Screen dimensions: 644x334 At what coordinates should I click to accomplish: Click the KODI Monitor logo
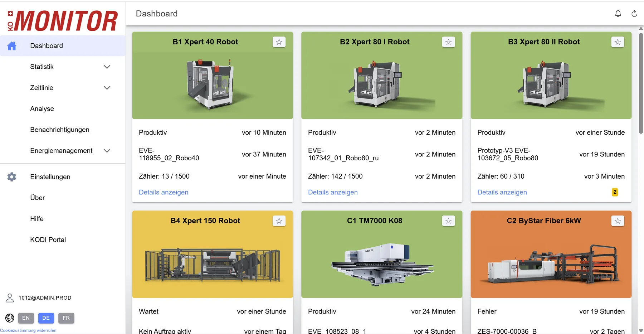[x=63, y=20]
